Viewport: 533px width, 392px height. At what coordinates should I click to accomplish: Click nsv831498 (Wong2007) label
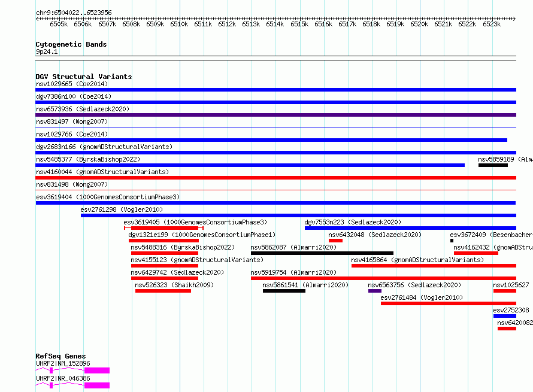point(72,184)
